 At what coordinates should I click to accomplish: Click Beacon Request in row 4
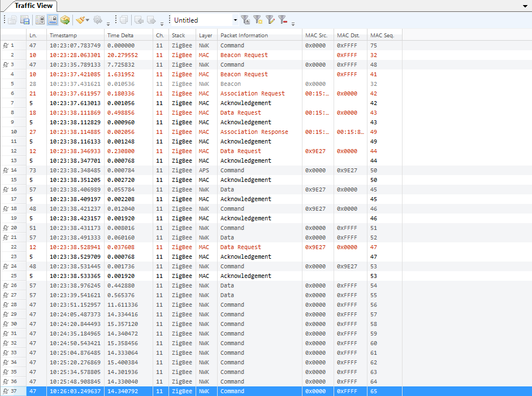point(244,74)
